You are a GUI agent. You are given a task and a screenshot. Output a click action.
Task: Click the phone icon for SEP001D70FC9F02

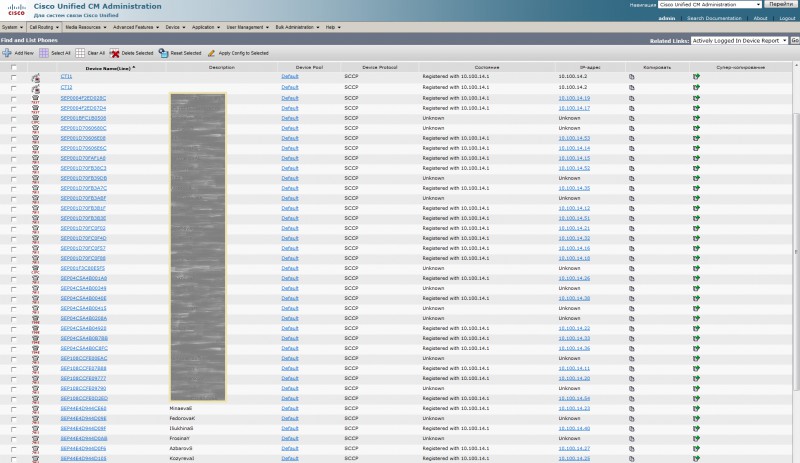tap(35, 229)
